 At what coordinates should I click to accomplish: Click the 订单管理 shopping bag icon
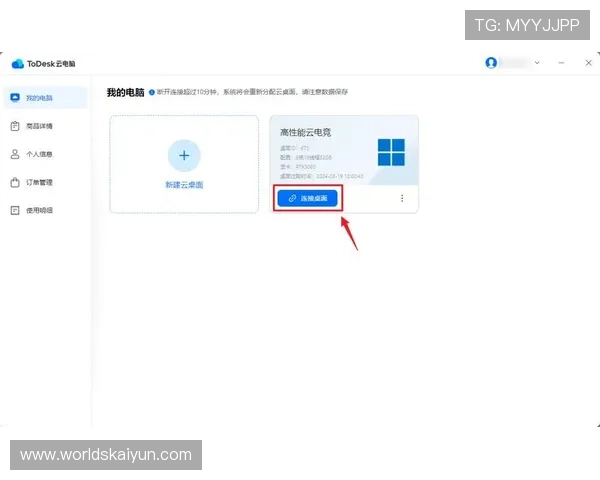pos(14,182)
